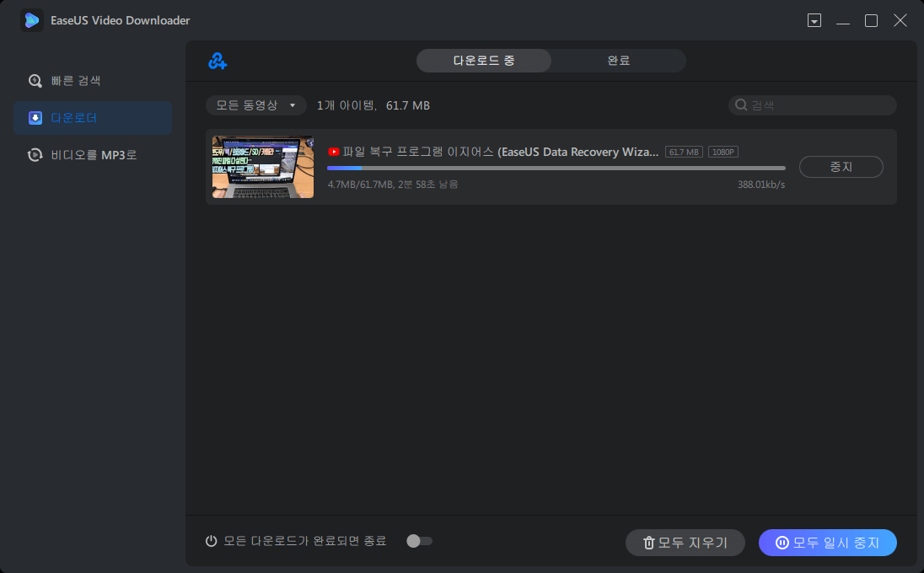Click the paste URL link-plus icon
Viewport: 924px width, 573px height.
point(218,61)
